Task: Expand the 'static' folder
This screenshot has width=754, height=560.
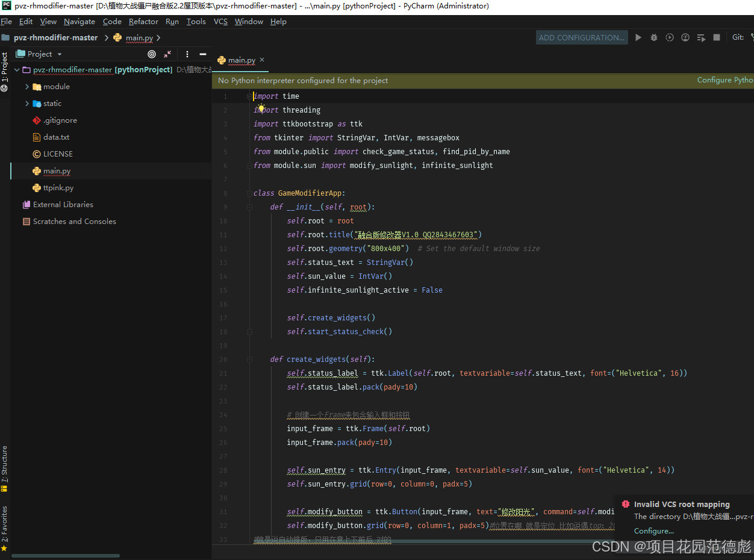Action: click(27, 103)
